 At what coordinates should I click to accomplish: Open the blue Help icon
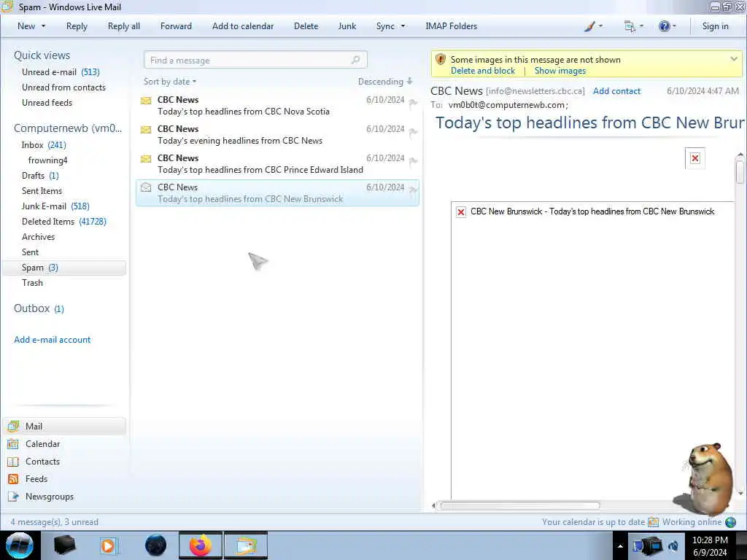pyautogui.click(x=664, y=26)
